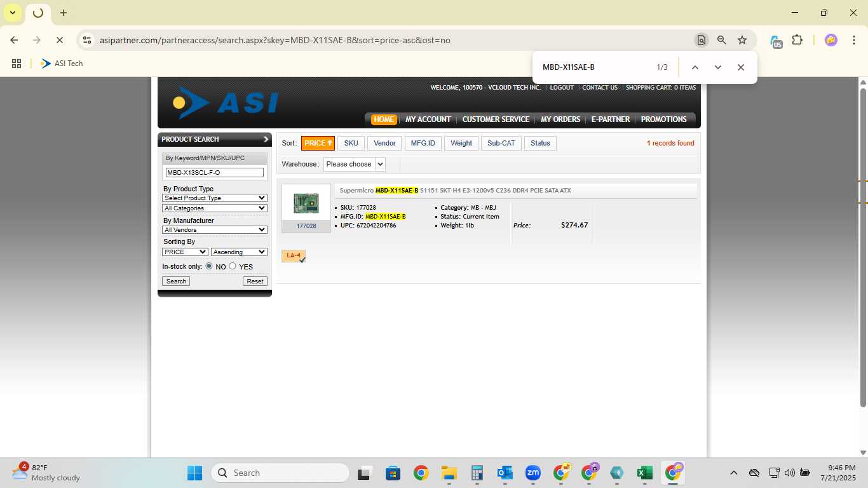Open Outlook from taskbar
The height and width of the screenshot is (488, 868).
(x=505, y=473)
